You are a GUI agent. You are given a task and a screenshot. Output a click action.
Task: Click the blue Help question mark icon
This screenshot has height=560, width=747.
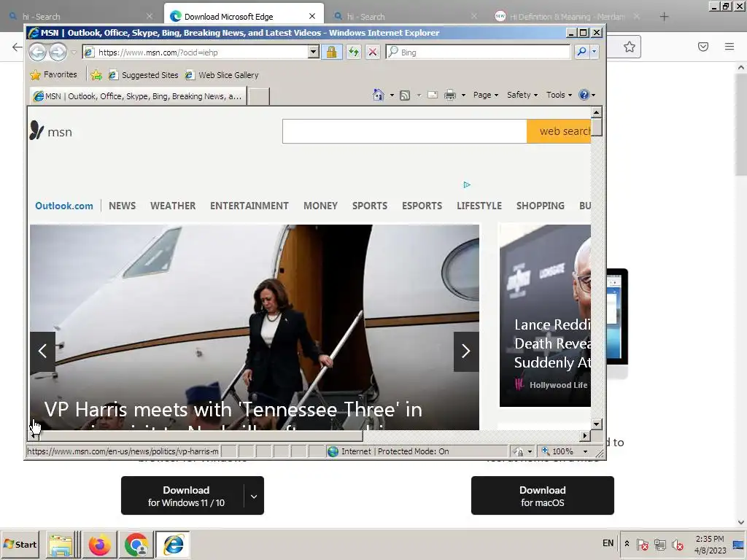(584, 95)
